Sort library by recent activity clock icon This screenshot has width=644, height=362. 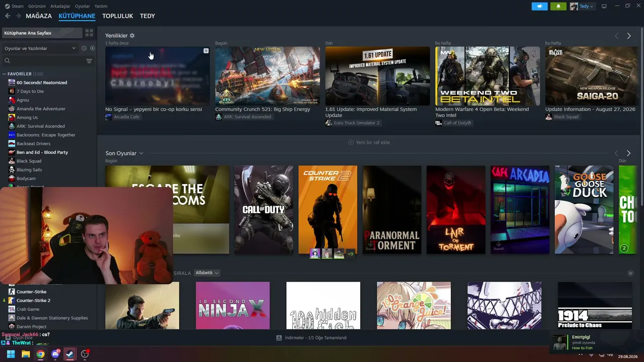pyautogui.click(x=84, y=48)
